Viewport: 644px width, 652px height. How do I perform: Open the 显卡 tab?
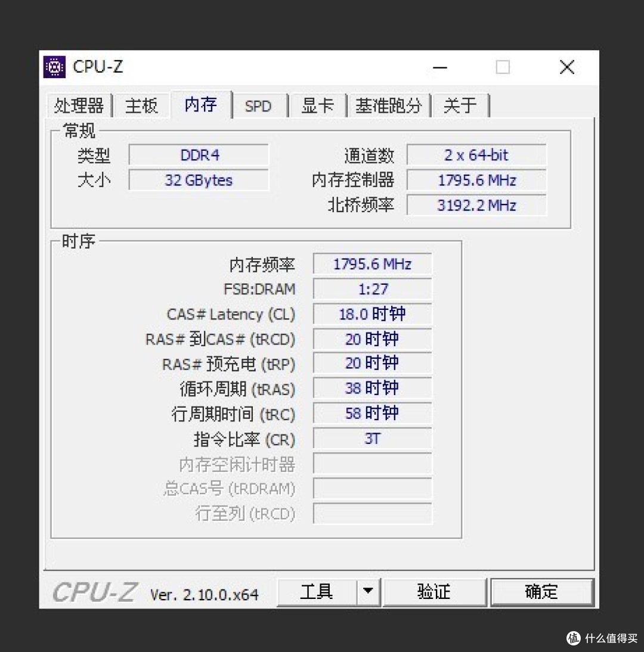(317, 105)
